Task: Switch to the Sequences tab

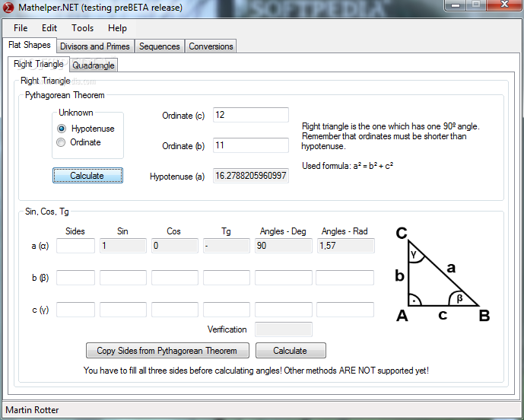Action: [x=160, y=46]
